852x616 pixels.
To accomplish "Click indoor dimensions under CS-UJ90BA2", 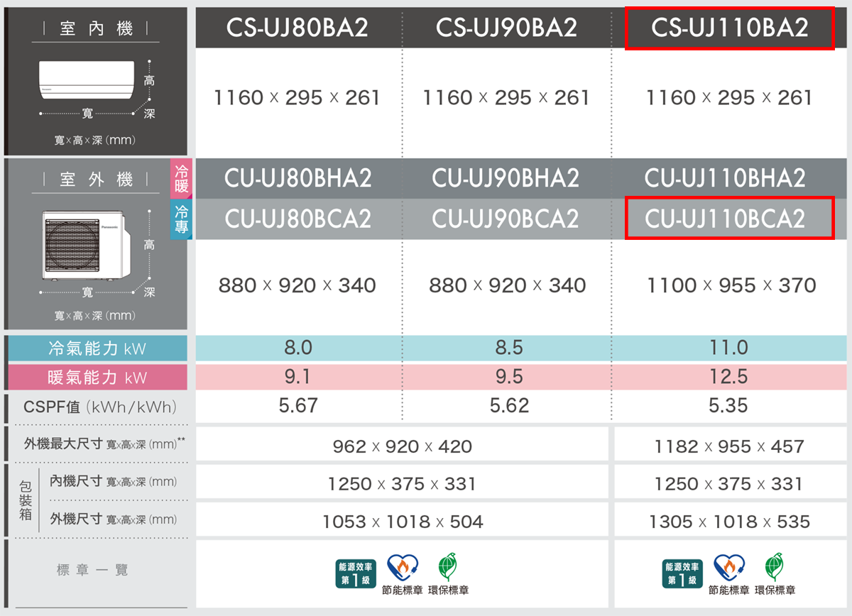I will click(x=506, y=98).
